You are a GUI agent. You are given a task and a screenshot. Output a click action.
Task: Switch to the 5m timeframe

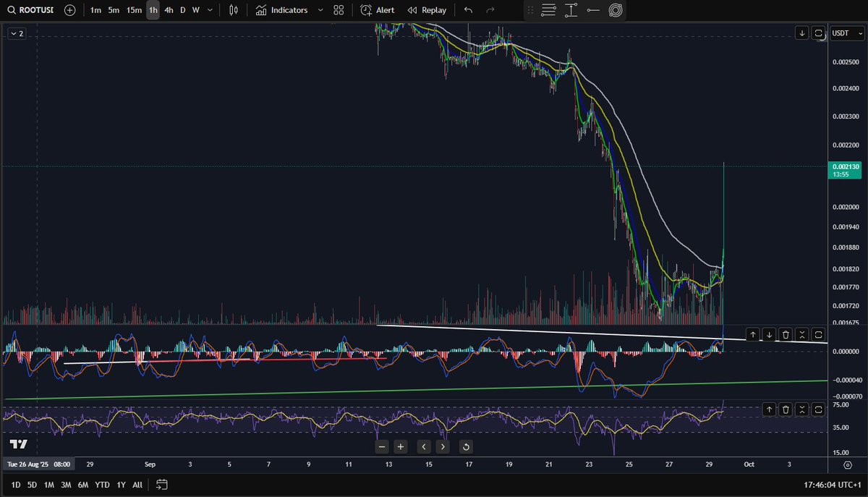[114, 10]
